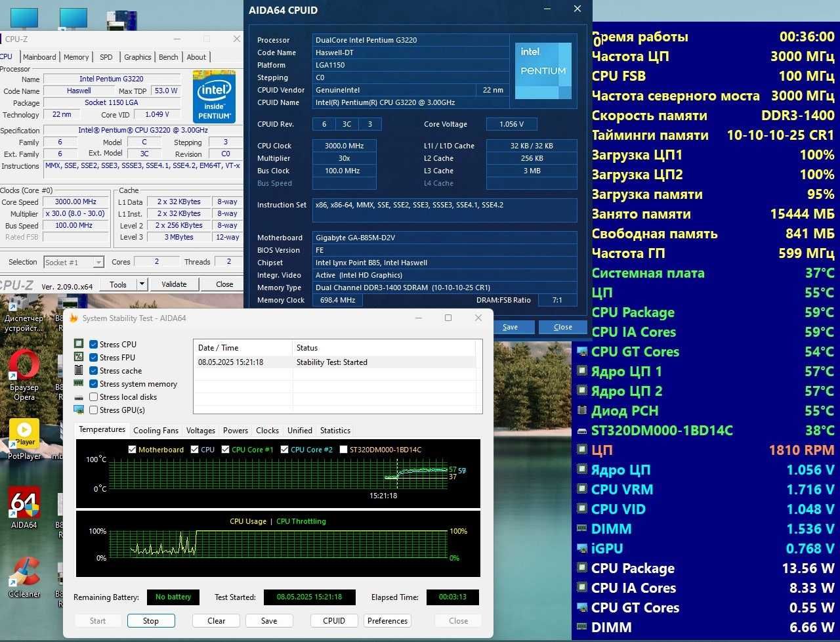Toggle the Motherboard graph checkbox

pos(132,450)
